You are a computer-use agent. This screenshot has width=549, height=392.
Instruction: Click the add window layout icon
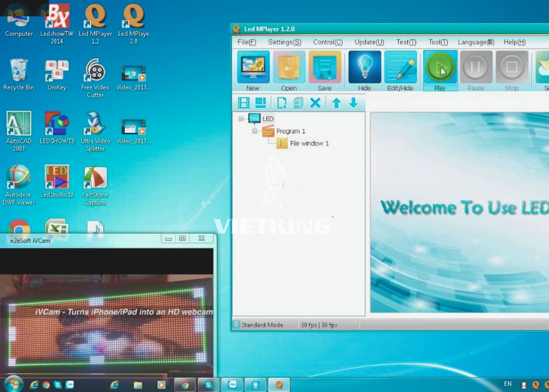261,103
